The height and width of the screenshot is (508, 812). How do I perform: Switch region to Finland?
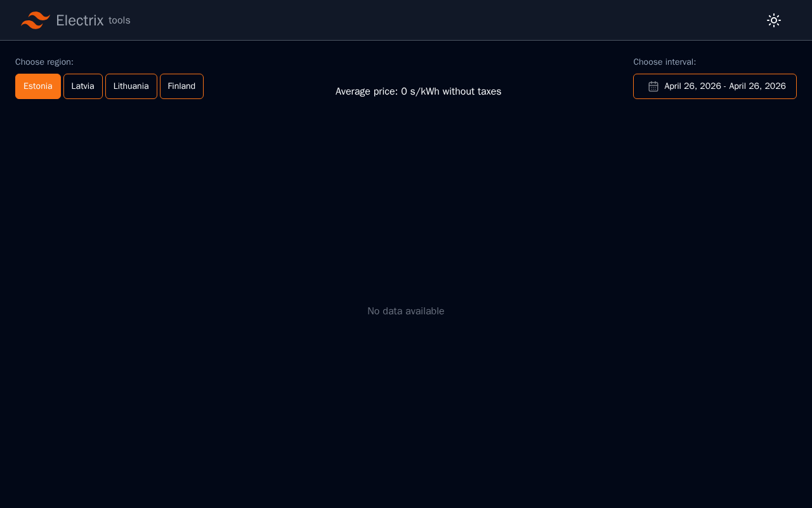pos(181,86)
